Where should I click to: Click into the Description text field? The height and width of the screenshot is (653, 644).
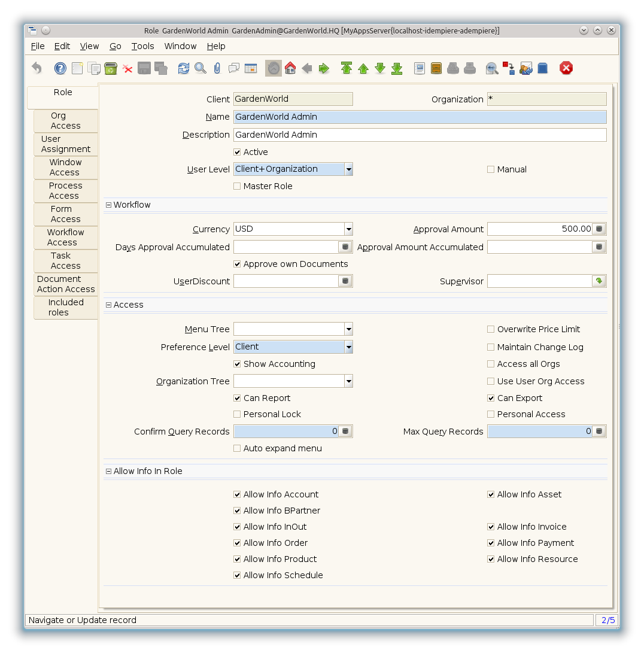(x=419, y=135)
